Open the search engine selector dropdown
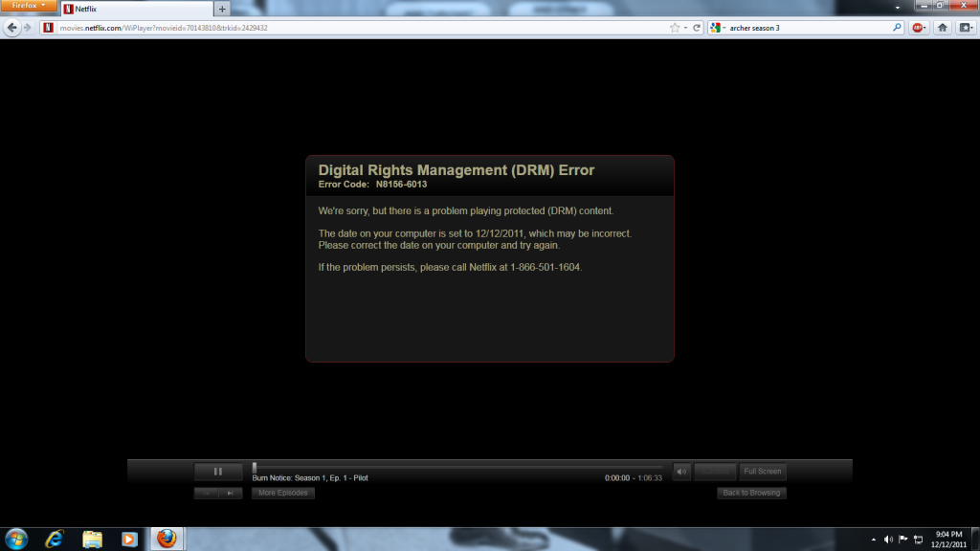The height and width of the screenshot is (551, 980). (x=718, y=28)
